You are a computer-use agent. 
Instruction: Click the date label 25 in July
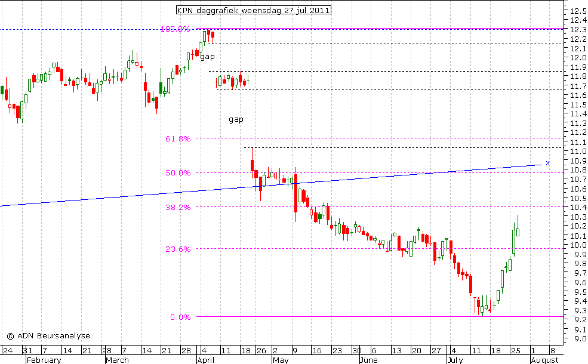point(516,351)
